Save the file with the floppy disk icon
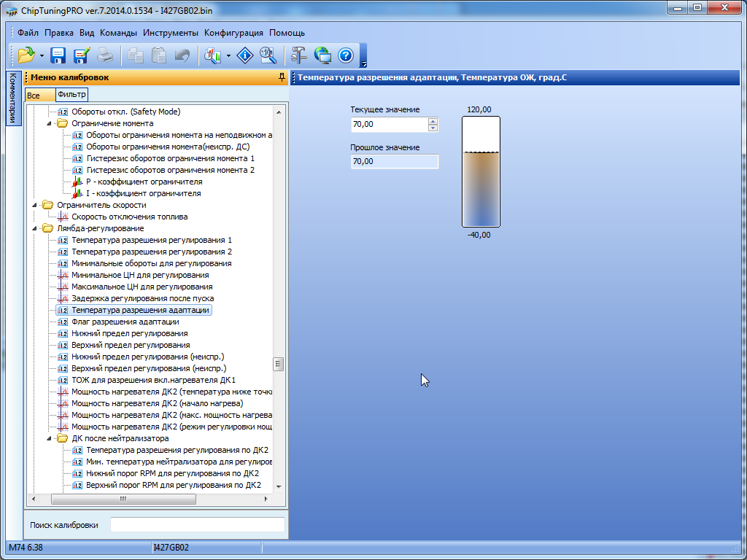The image size is (747, 560). click(x=58, y=55)
